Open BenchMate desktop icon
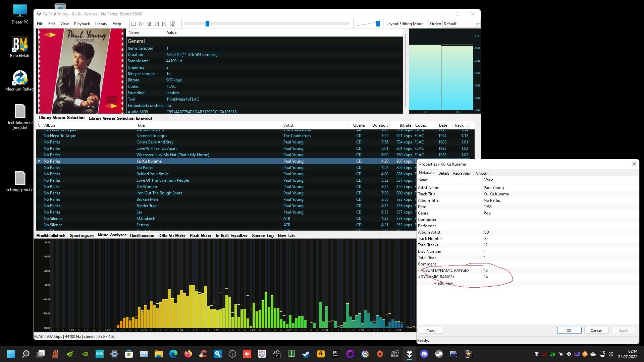 (x=20, y=47)
